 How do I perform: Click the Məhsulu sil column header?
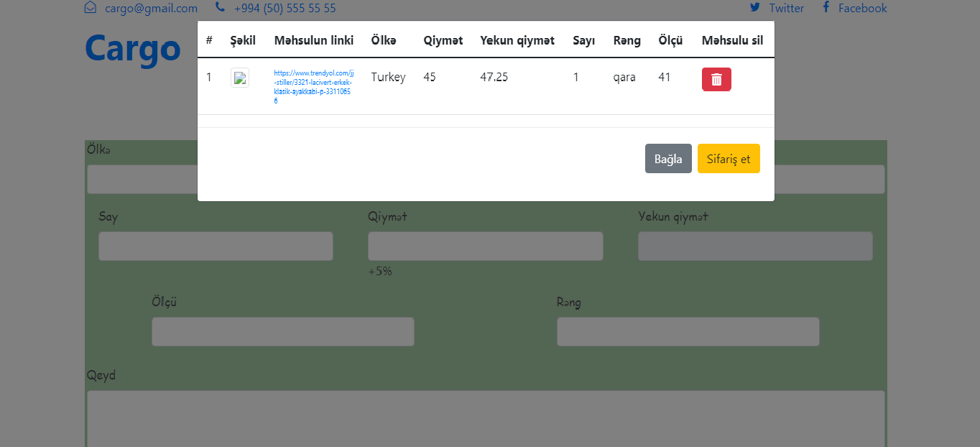(732, 40)
